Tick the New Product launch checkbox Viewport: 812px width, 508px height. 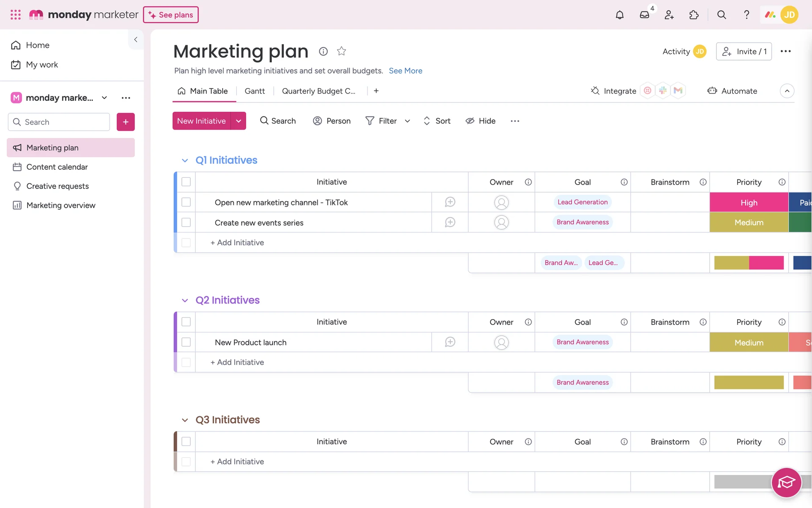tap(186, 342)
